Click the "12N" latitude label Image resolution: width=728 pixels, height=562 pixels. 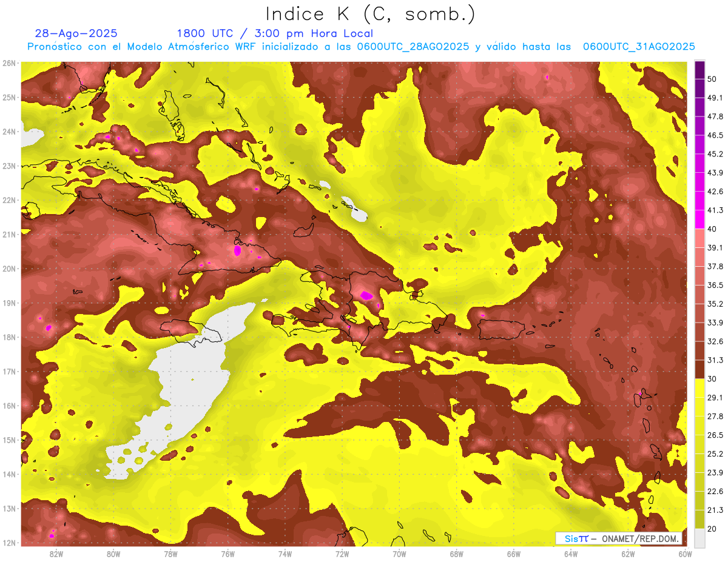click(9, 543)
